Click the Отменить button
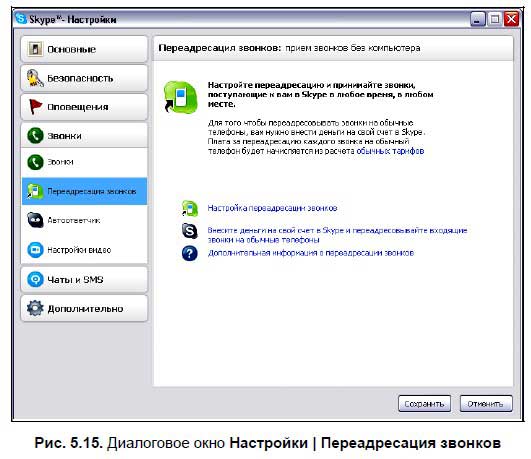The image size is (531, 459). pyautogui.click(x=486, y=404)
